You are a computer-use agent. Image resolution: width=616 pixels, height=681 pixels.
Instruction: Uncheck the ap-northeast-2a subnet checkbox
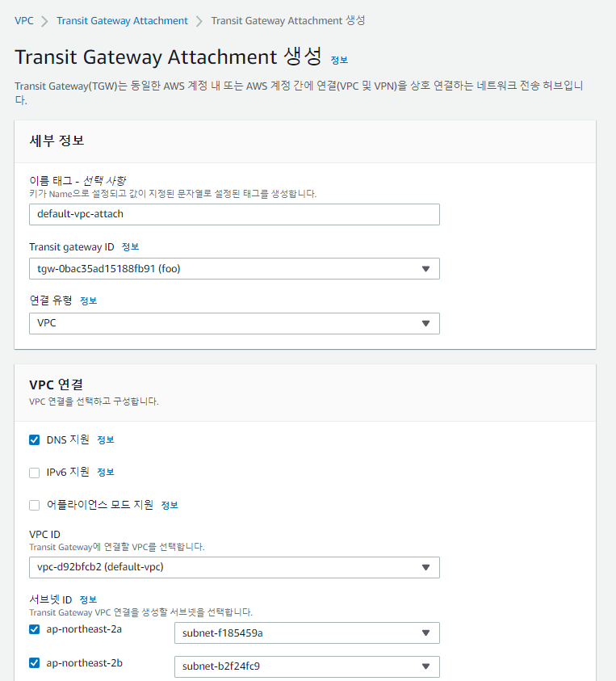tap(35, 630)
